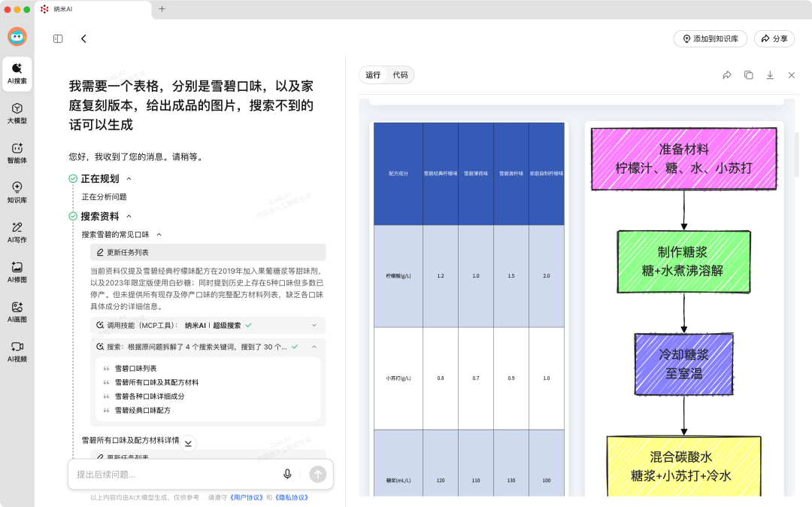The width and height of the screenshot is (812, 507).
Task: Collapse the 正在规划 section
Action: click(129, 179)
